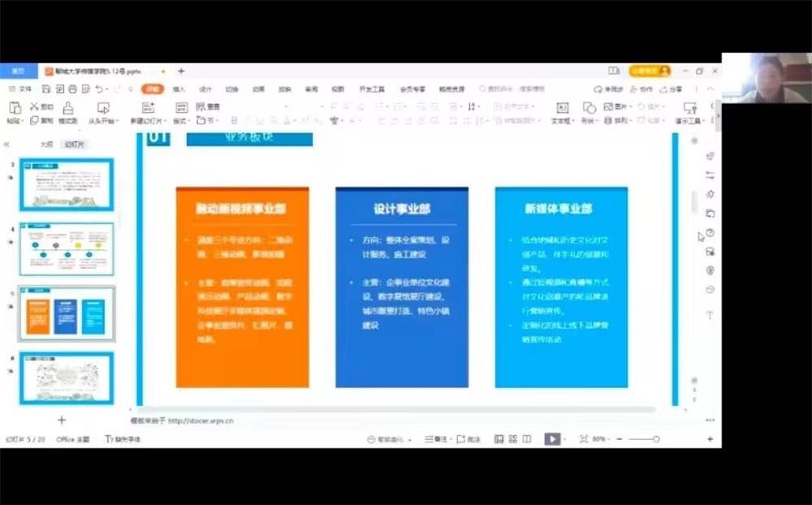Apply bold formatting with the B icon
The height and width of the screenshot is (505, 812).
click(234, 119)
